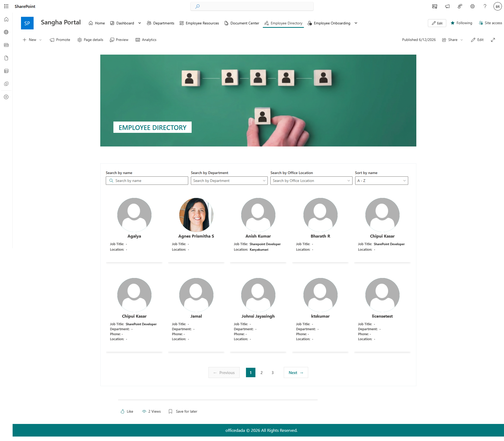Click the top SharePoint search box
The width and height of the screenshot is (504, 441).
252,6
